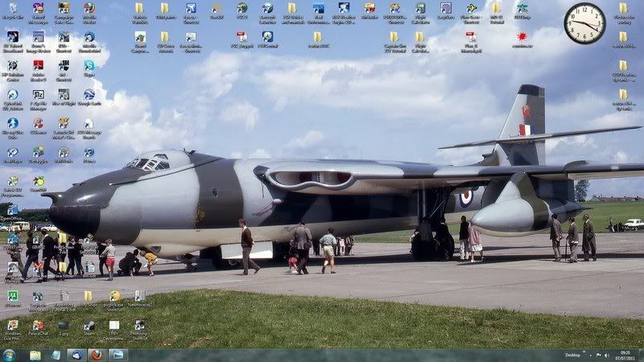Launch Google Earth from the desktop
The image size is (644, 362).
89,97
